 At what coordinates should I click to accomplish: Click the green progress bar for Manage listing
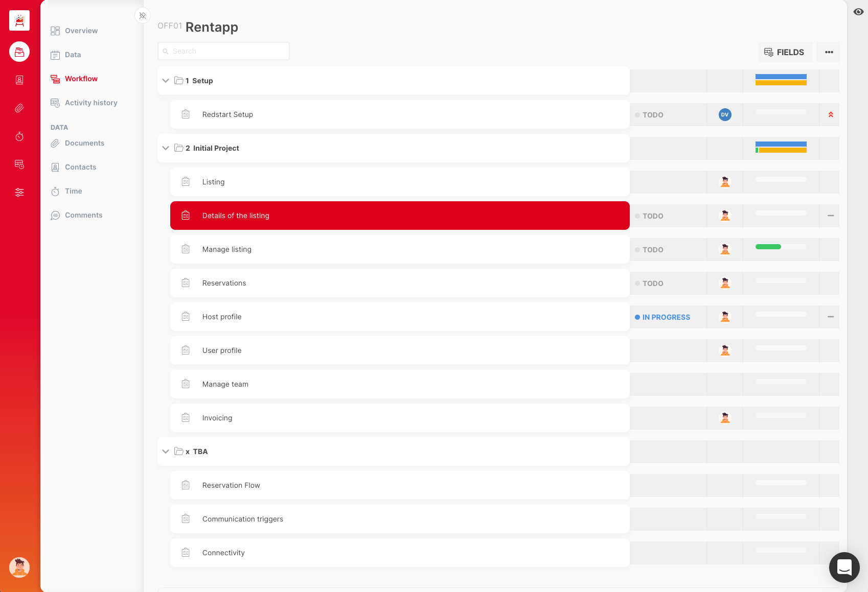point(768,247)
